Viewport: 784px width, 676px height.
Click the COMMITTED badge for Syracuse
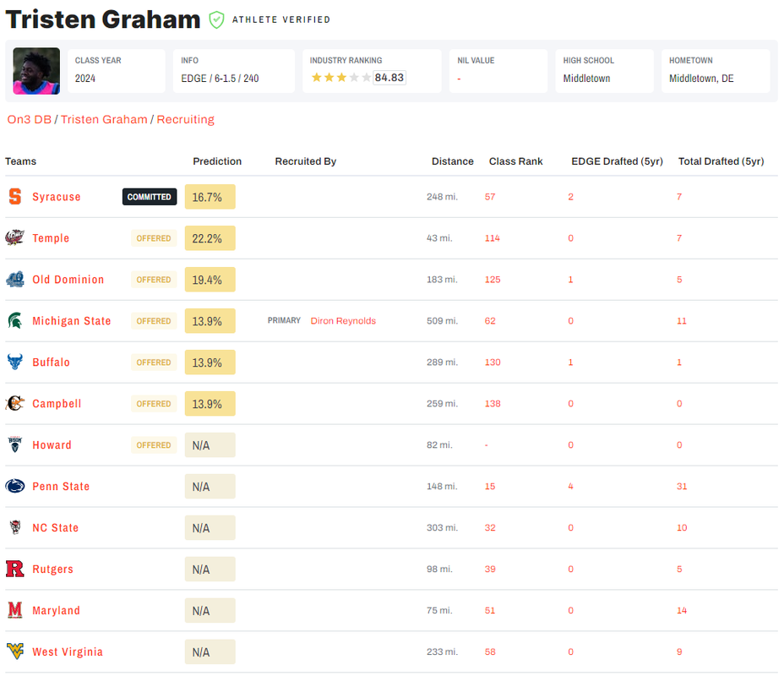[150, 197]
